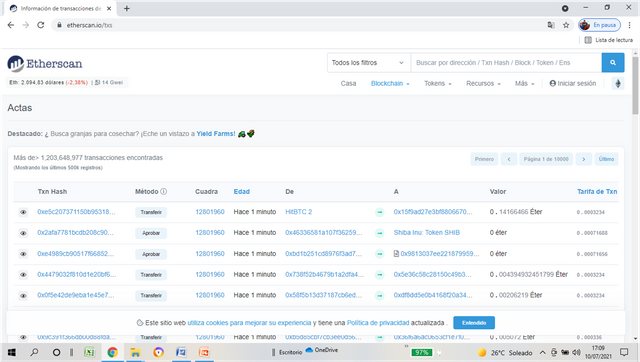Open File Explorer from taskbar

pos(136,352)
